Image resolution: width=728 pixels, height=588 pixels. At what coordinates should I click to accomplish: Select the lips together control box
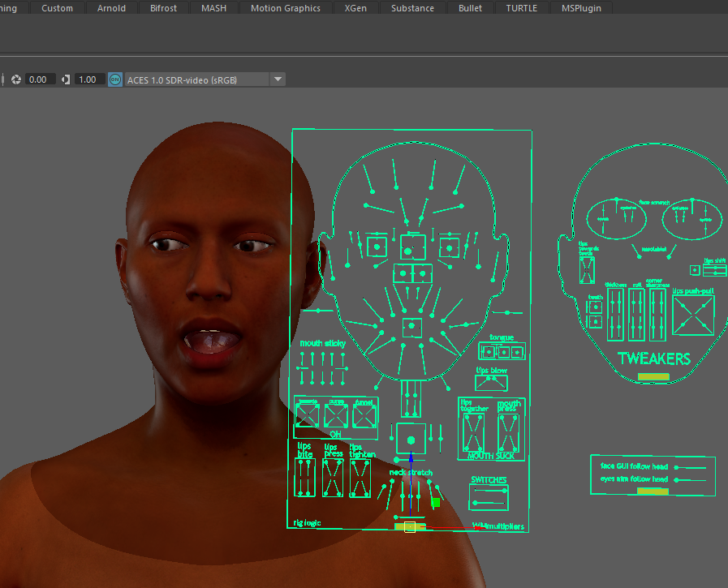click(473, 432)
